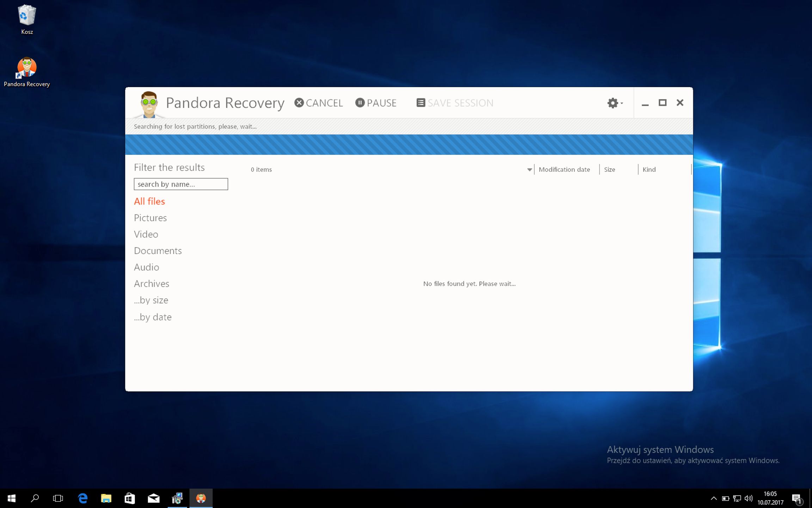The height and width of the screenshot is (508, 812).
Task: Click the blue scanning progress bar
Action: click(x=409, y=145)
